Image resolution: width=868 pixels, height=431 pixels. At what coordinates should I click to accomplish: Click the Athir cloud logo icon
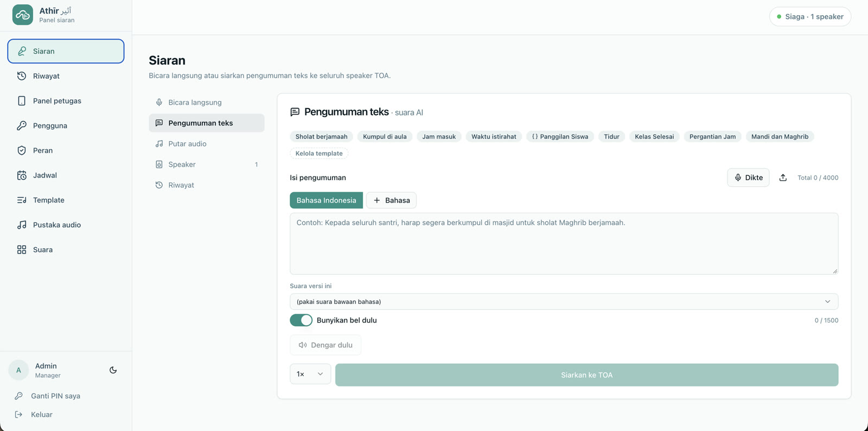(23, 15)
